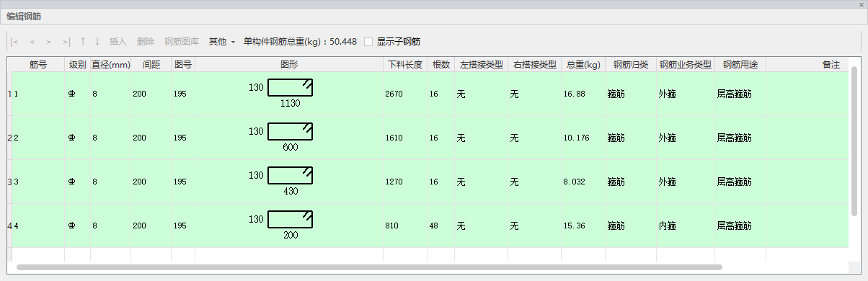Click the 删除 button
Image resolution: width=868 pixels, height=281 pixels.
145,42
